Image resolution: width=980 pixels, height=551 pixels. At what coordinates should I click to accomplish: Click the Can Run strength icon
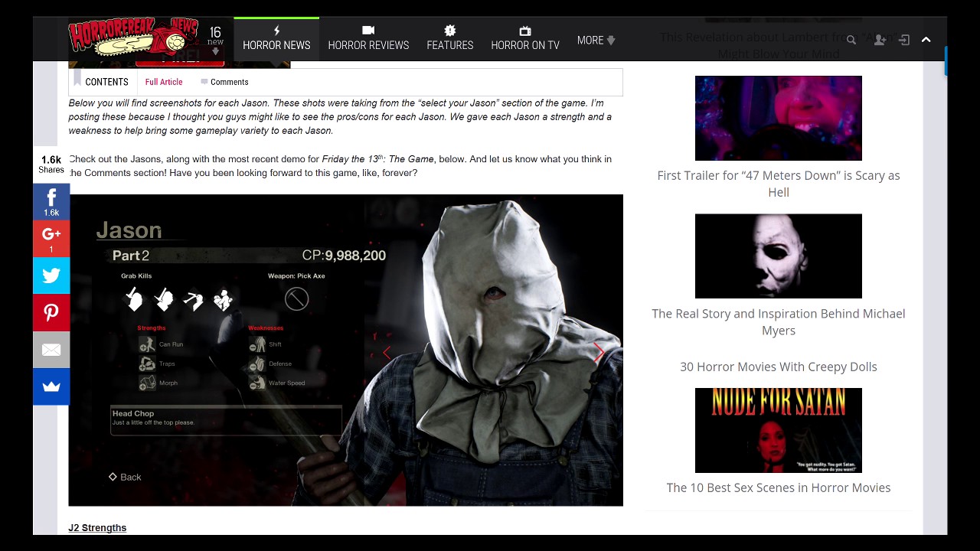pos(147,344)
